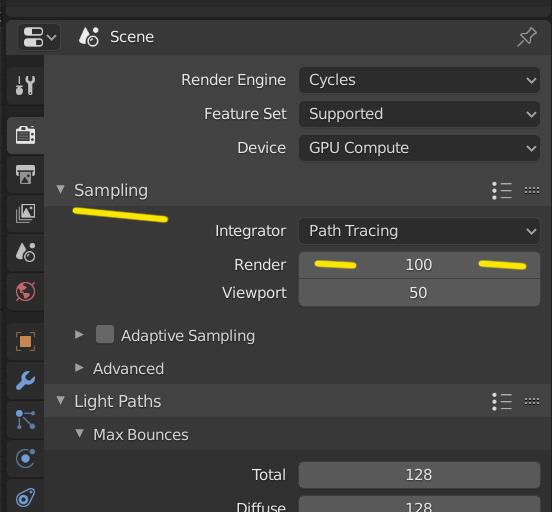The image size is (552, 512).
Task: Open the Device GPU Compute dropdown
Action: pyautogui.click(x=419, y=148)
